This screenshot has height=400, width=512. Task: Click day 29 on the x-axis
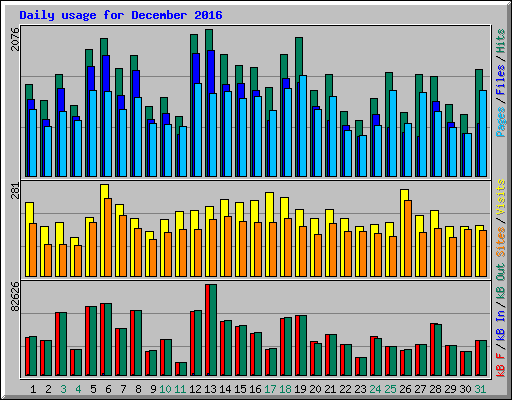point(450,389)
